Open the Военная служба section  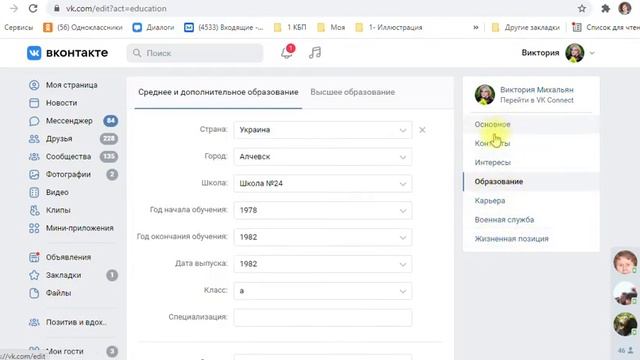[531, 220]
